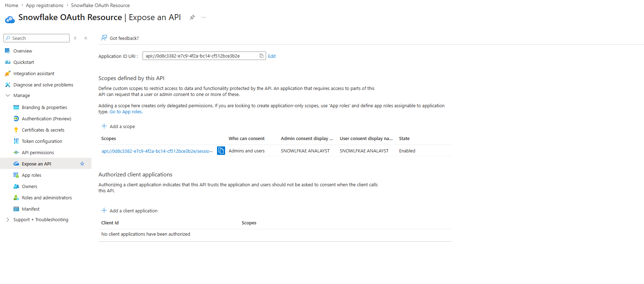Click the Admin consent display column header
The image size is (644, 284).
click(x=307, y=138)
